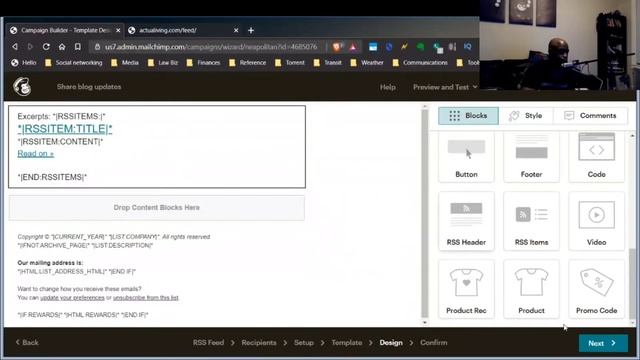Add the Button content block

click(466, 157)
